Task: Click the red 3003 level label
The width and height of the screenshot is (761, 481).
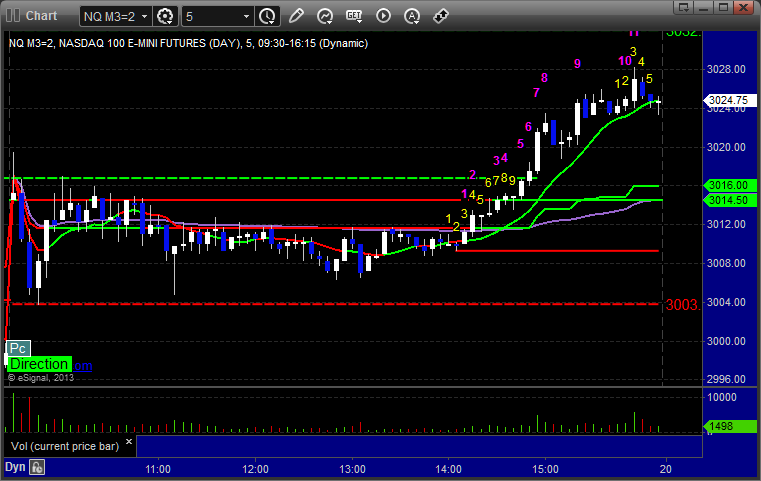Action: point(682,305)
